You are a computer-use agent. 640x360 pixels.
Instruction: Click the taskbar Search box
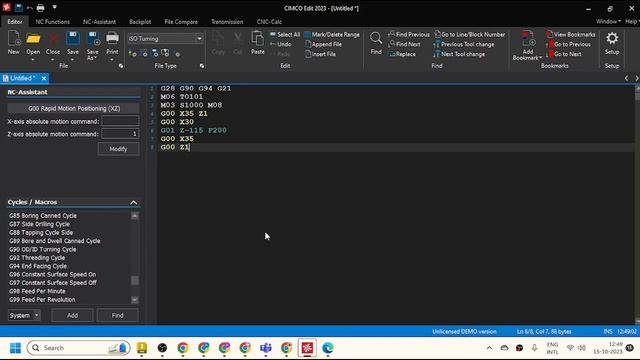(78, 348)
